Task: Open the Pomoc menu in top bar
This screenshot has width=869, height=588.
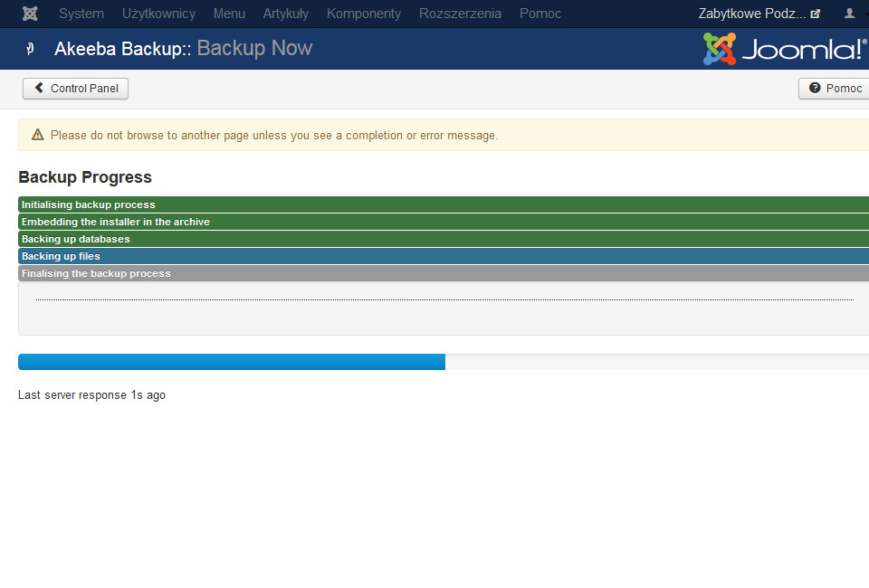Action: point(540,14)
